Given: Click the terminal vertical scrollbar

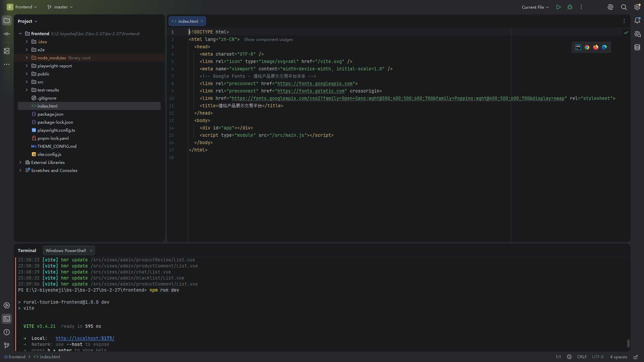Looking at the screenshot, I should coord(628,344).
